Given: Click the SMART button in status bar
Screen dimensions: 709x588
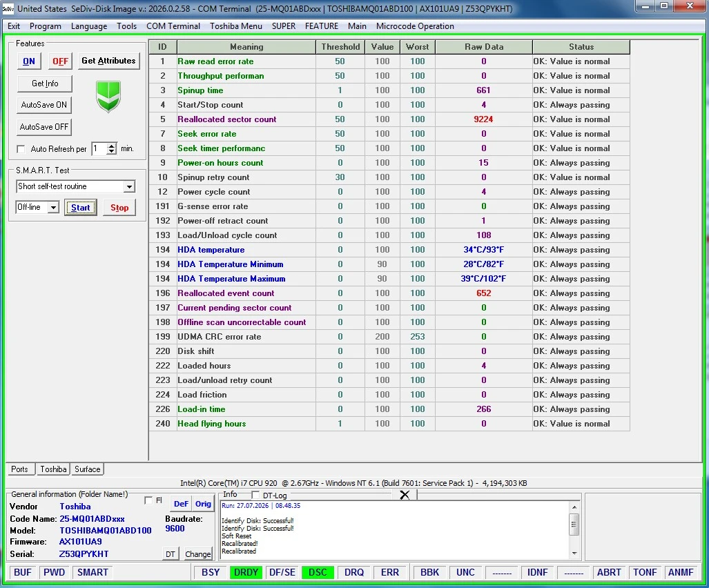Looking at the screenshot, I should (x=93, y=572).
